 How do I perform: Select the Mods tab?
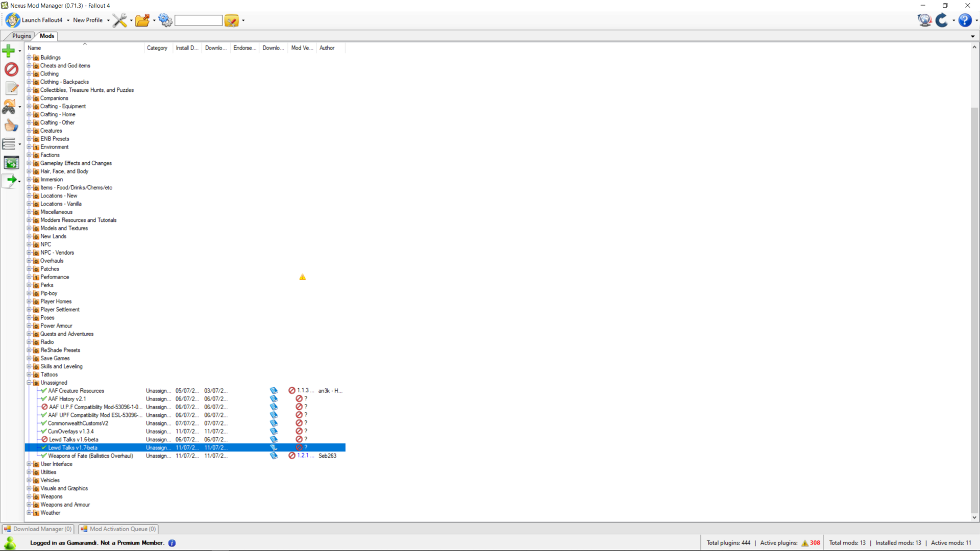click(47, 36)
